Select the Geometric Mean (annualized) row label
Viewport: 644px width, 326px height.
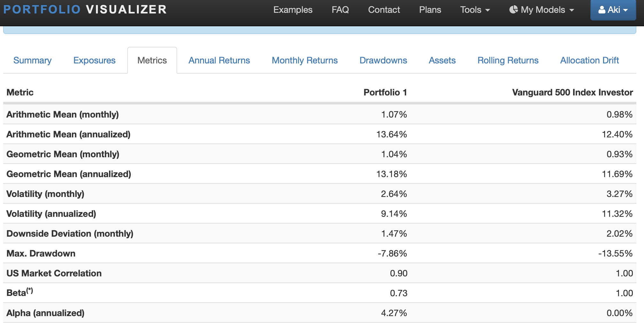[69, 174]
